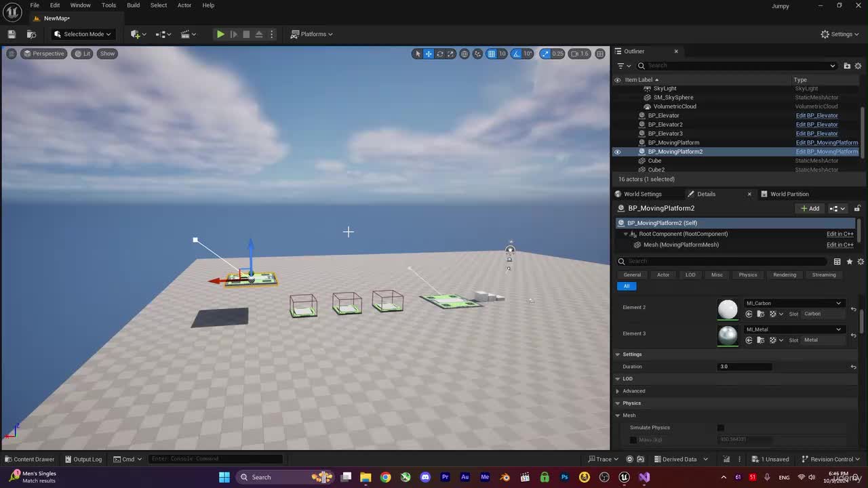Toggle scale snapping in viewport toolbar
The image size is (868, 488).
[x=545, y=54]
